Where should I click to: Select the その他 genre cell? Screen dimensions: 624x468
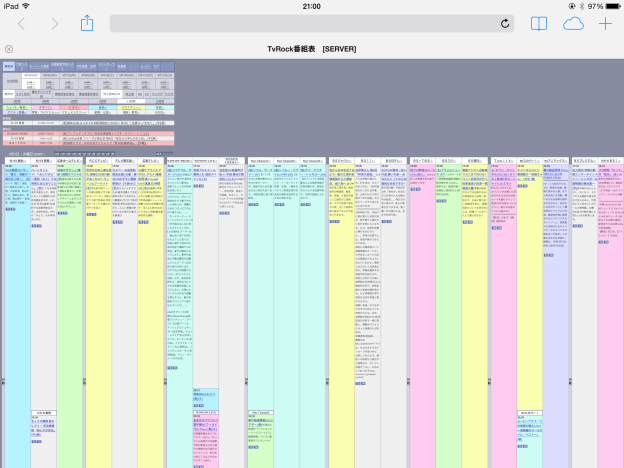[160, 112]
